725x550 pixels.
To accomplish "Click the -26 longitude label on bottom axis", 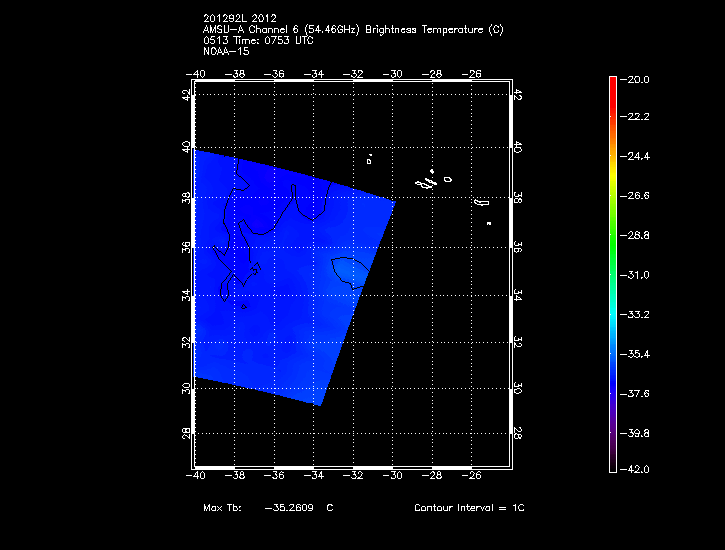I will pos(472,476).
